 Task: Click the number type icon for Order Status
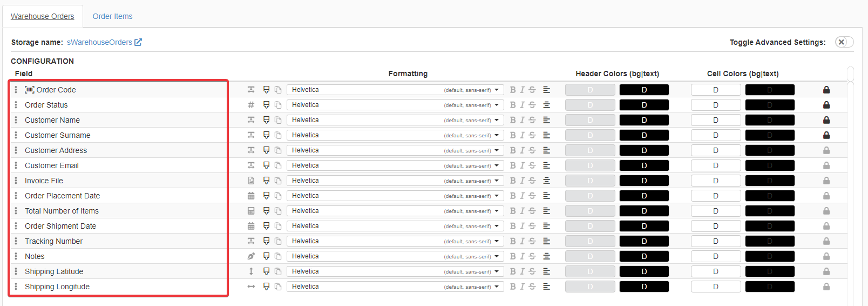[x=251, y=105]
